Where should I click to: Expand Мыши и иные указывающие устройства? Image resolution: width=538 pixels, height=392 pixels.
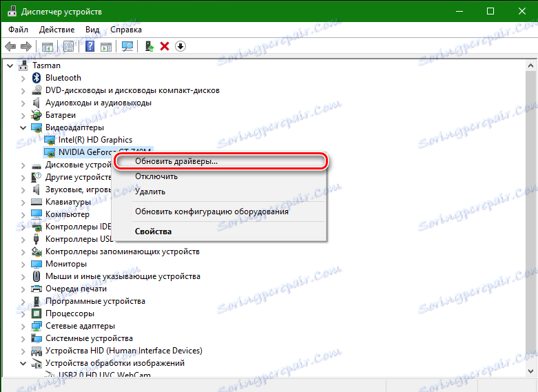(23, 277)
